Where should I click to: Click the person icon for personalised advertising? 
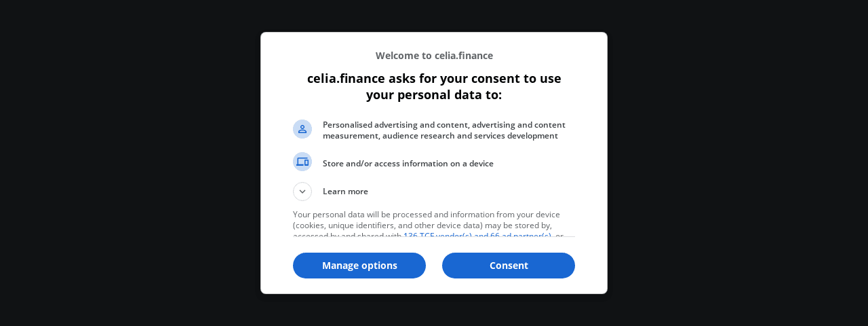pos(302,129)
